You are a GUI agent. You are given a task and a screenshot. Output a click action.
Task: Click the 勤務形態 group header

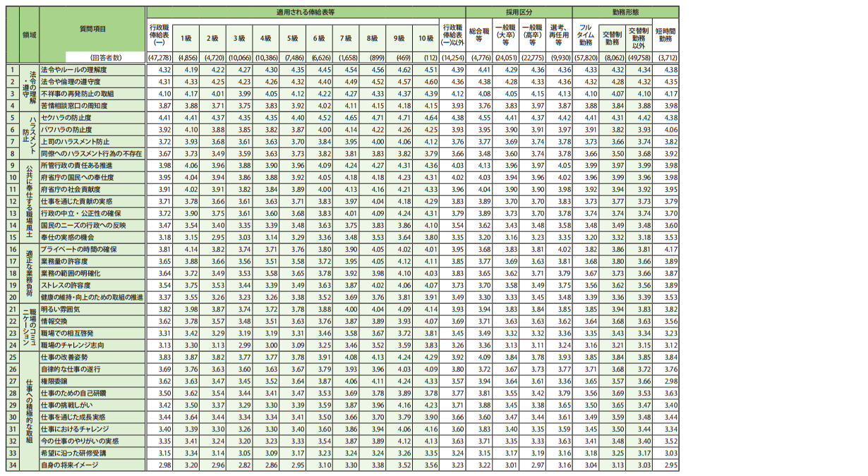point(625,12)
